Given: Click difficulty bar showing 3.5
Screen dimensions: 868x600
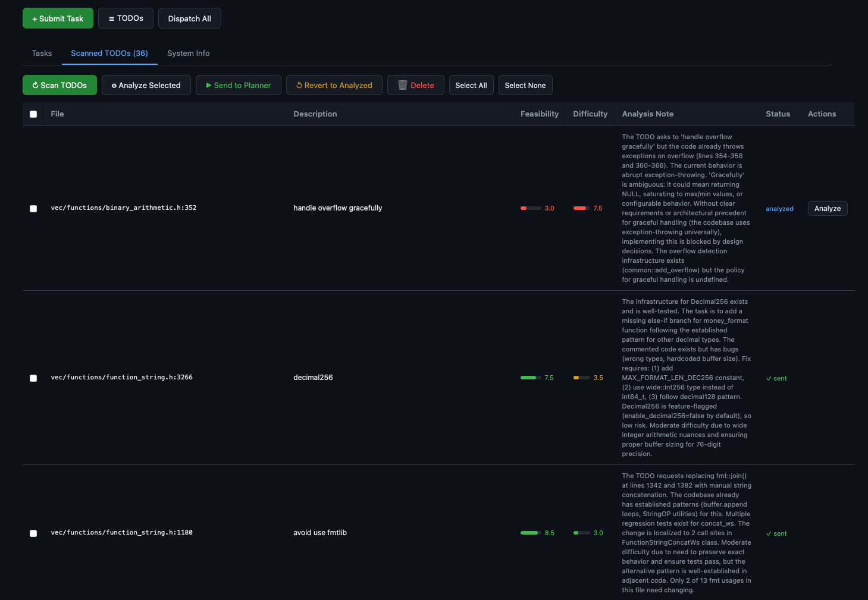Looking at the screenshot, I should [x=582, y=378].
